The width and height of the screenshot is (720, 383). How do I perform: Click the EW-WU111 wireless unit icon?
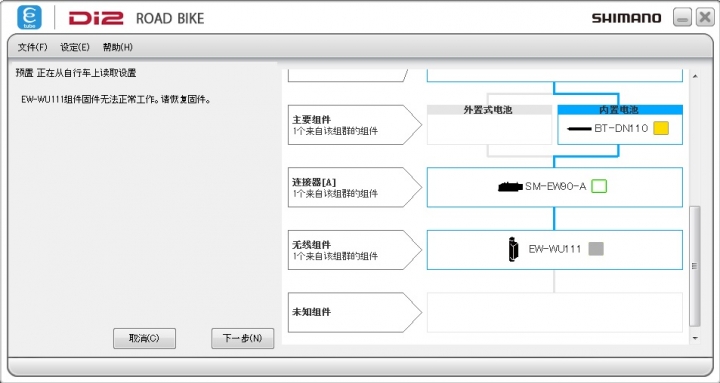513,249
